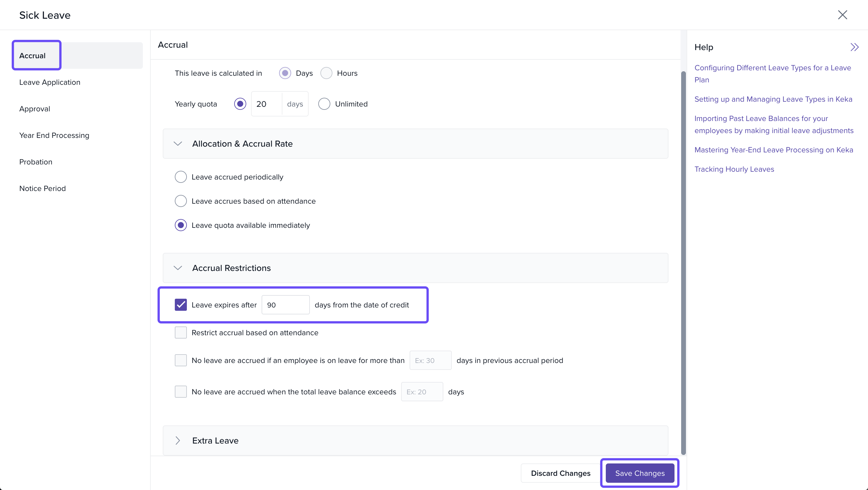Collapse the Help panel with double-chevron icon
The height and width of the screenshot is (490, 868).
click(x=854, y=47)
